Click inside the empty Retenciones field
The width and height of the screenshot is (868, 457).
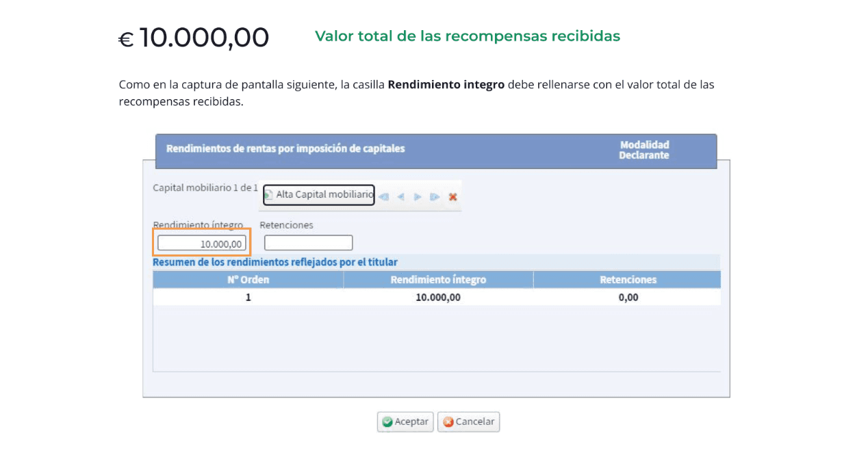(x=308, y=242)
